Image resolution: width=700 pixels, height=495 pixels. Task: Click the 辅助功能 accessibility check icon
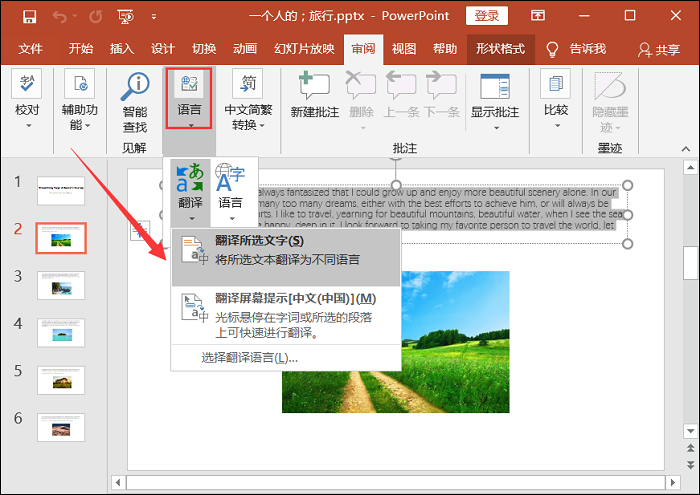(79, 83)
